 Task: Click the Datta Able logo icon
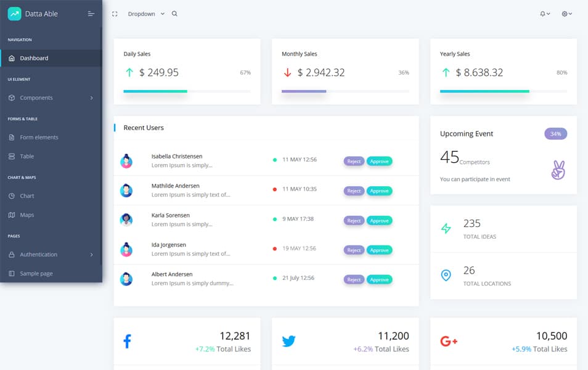pos(14,14)
